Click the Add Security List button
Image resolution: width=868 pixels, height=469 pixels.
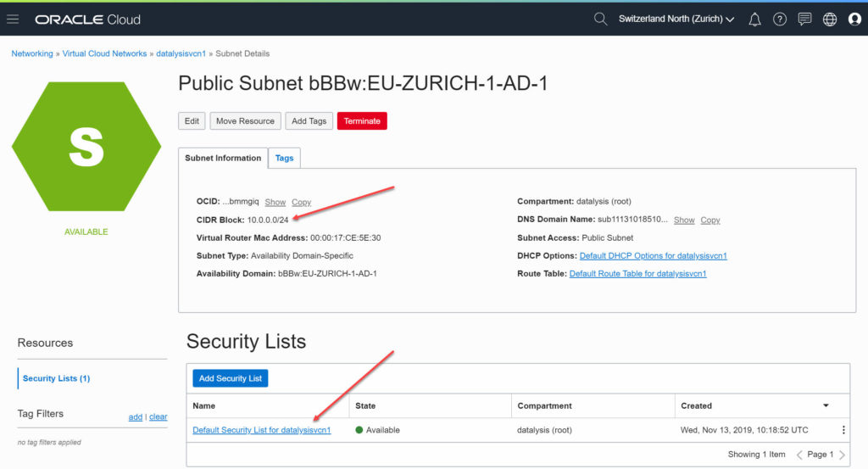point(231,378)
